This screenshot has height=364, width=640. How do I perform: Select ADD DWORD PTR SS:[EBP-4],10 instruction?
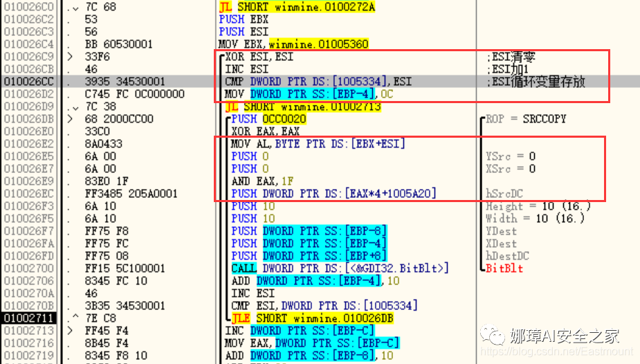pos(316,281)
